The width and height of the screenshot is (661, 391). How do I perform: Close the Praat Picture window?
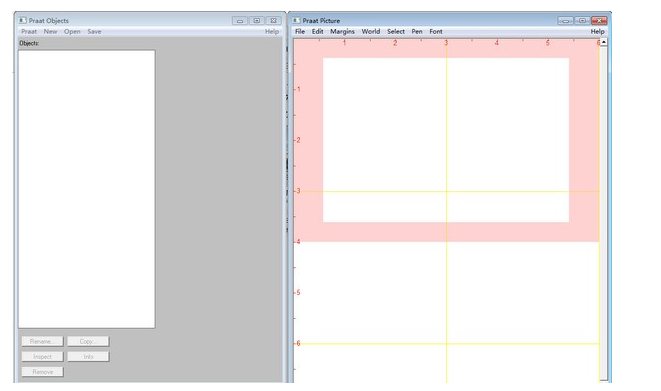(599, 21)
